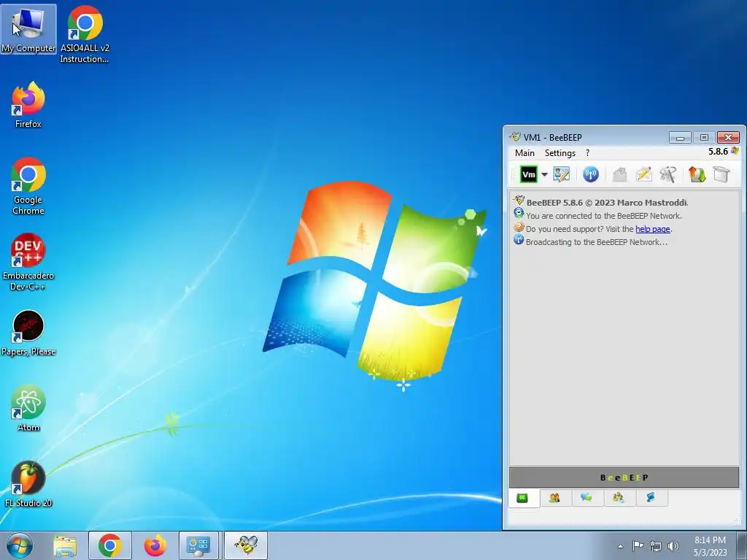The image size is (747, 560).
Task: Click the Action Center flag tray icon
Action: pyautogui.click(x=638, y=546)
